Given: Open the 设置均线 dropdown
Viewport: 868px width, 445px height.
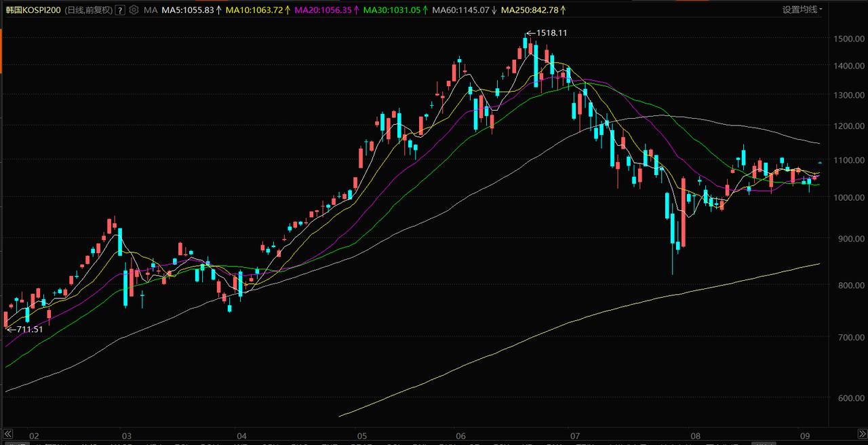Looking at the screenshot, I should [802, 9].
